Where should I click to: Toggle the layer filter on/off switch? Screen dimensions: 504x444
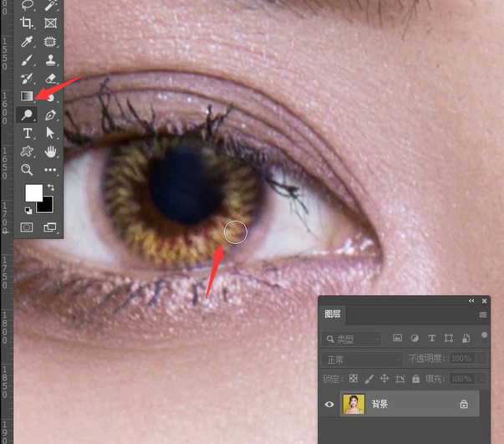484,336
